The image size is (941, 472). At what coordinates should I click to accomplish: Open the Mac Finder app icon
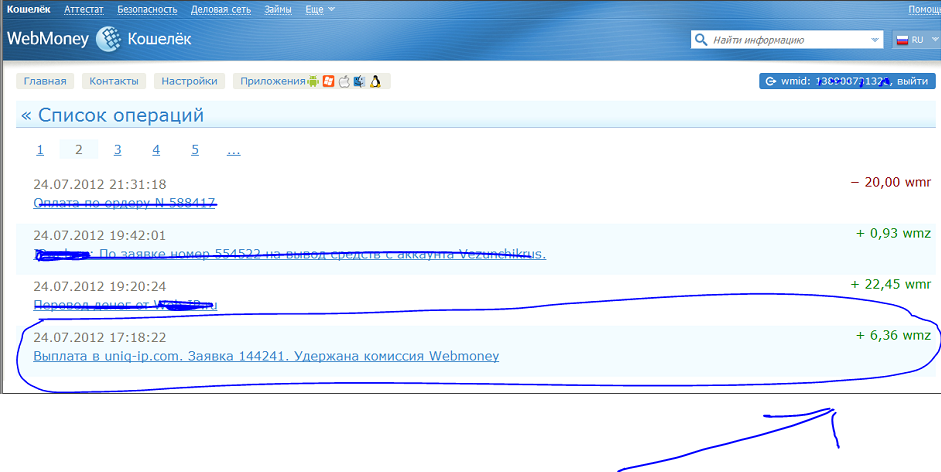tap(359, 81)
